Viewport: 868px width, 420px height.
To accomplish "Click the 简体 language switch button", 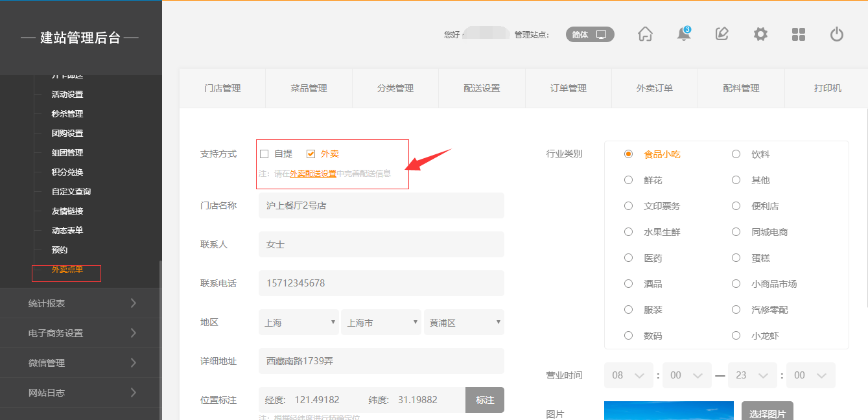I will point(590,34).
